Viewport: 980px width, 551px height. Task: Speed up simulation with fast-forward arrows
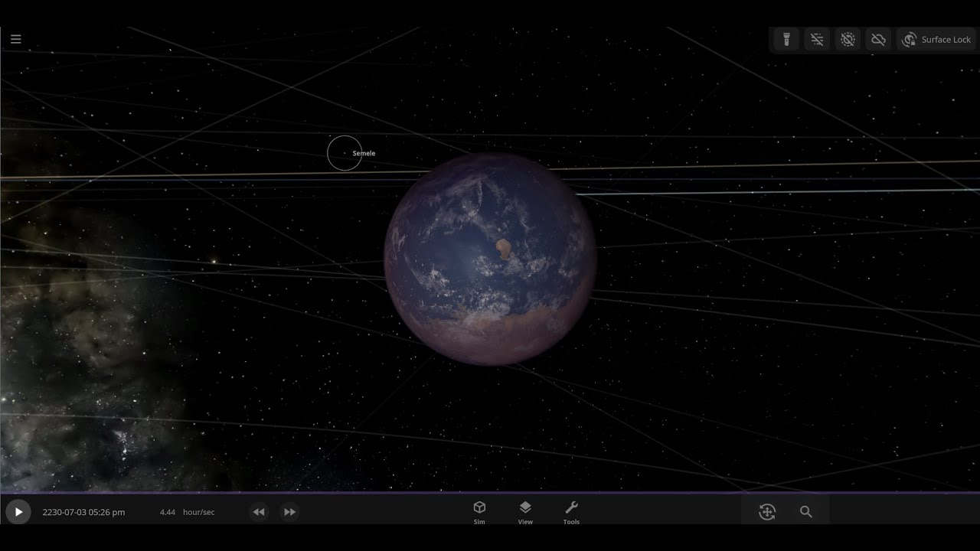click(289, 512)
